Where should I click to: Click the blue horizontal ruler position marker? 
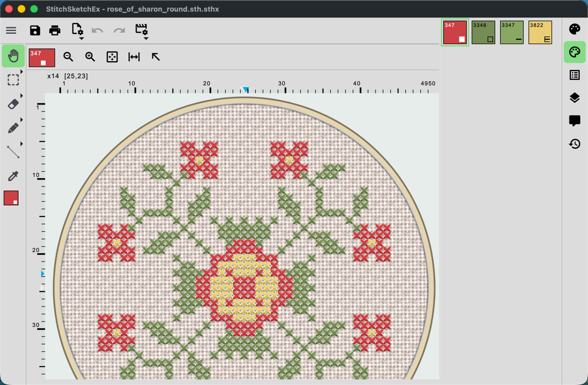[x=245, y=90]
